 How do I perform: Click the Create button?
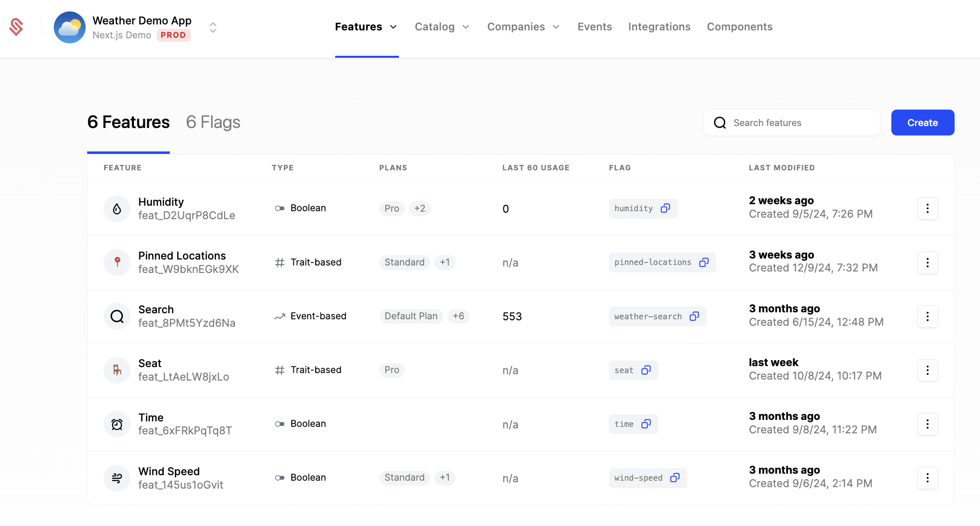[922, 122]
